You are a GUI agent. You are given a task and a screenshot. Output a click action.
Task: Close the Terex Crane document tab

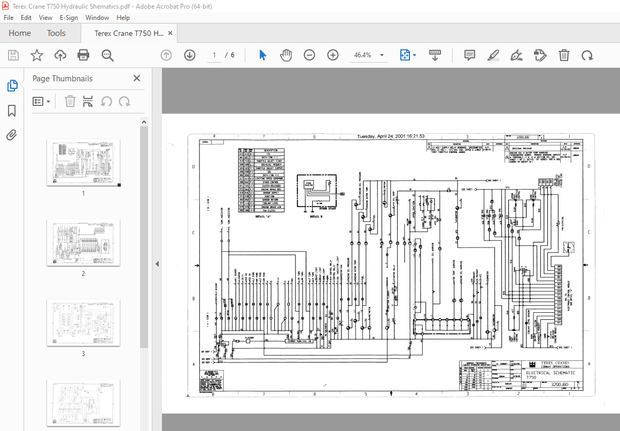tap(170, 33)
